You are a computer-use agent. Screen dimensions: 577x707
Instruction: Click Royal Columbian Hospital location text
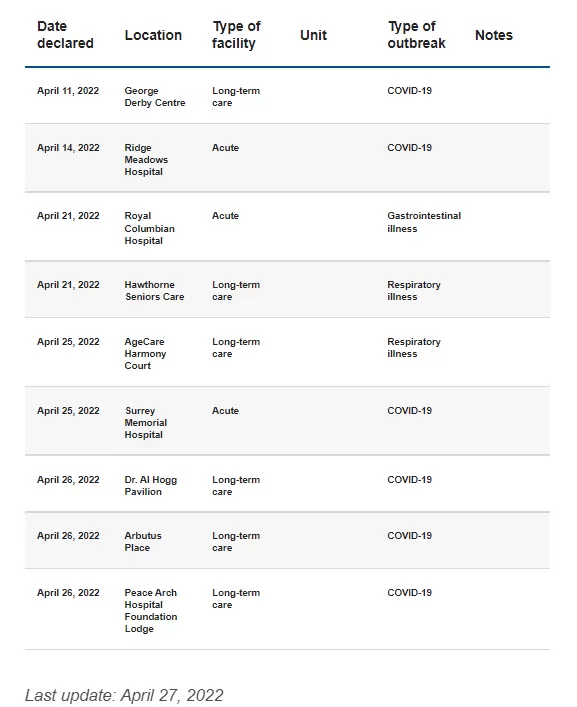(x=149, y=228)
